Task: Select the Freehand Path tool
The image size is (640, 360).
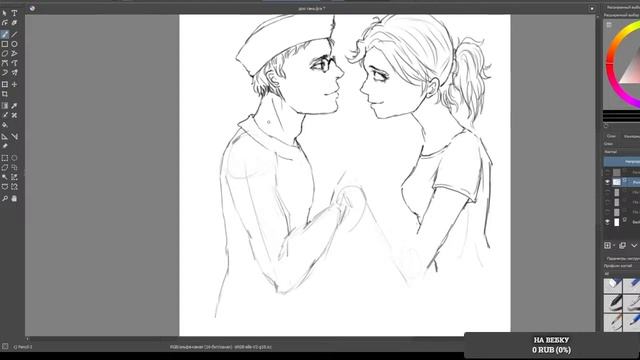Action: click(14, 63)
